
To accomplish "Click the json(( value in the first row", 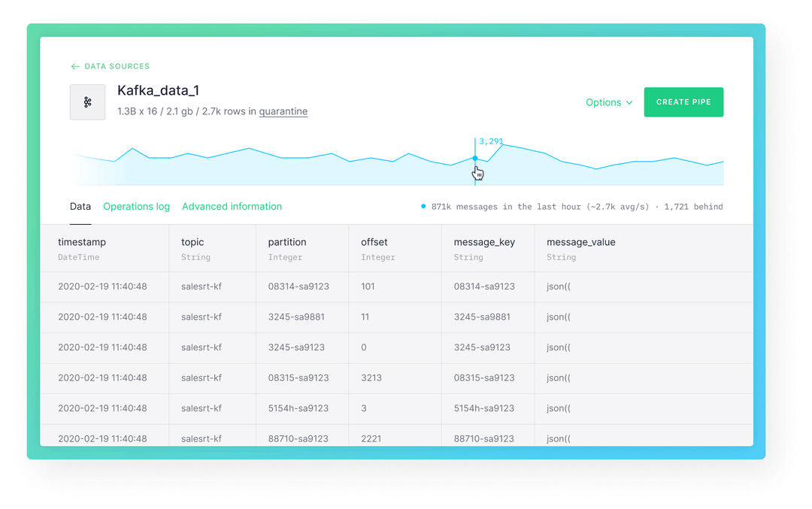I will (556, 286).
